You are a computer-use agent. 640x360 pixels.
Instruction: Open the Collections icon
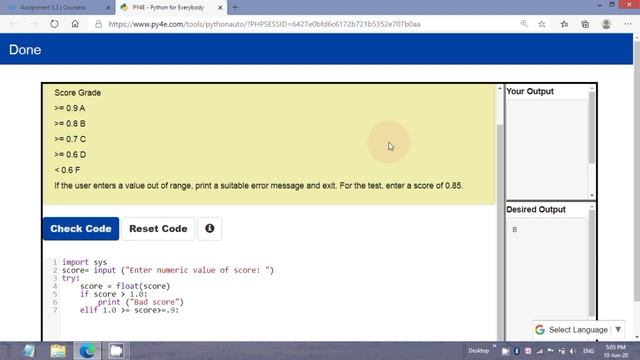[x=585, y=24]
